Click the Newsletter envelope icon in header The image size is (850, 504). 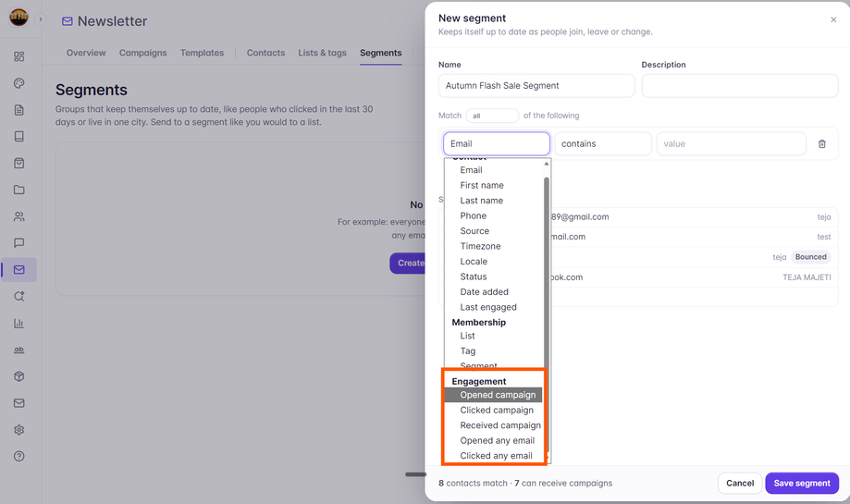click(x=68, y=21)
